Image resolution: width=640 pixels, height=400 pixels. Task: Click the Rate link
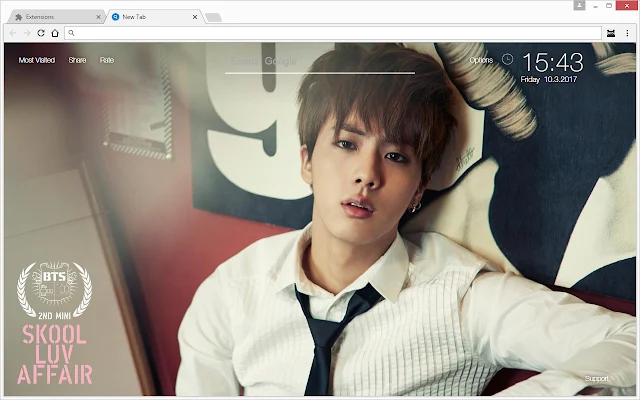107,60
